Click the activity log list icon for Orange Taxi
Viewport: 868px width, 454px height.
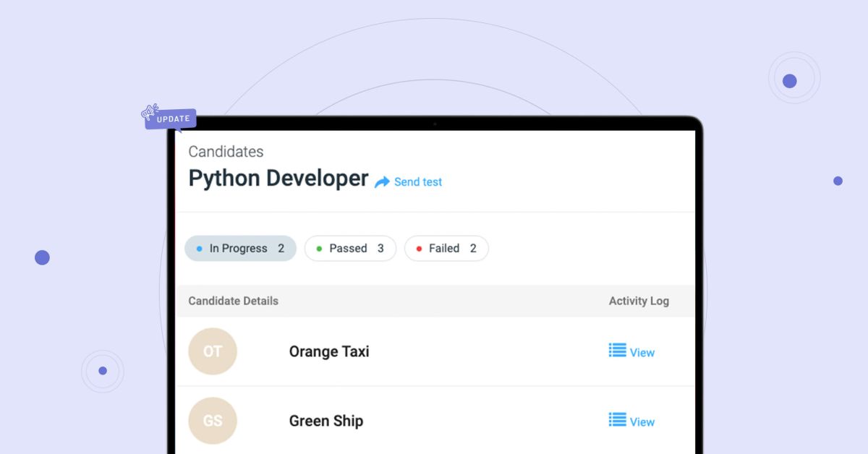[617, 351]
